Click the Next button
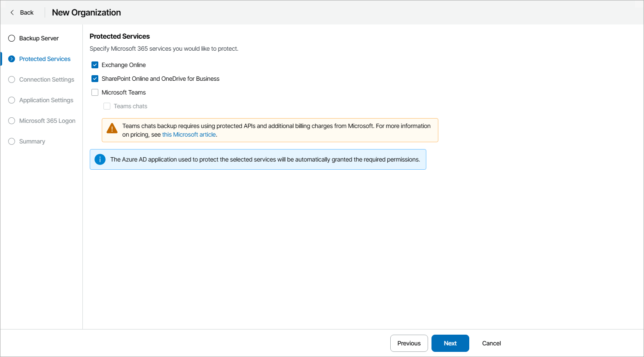Viewport: 644px width, 357px height. [450, 343]
